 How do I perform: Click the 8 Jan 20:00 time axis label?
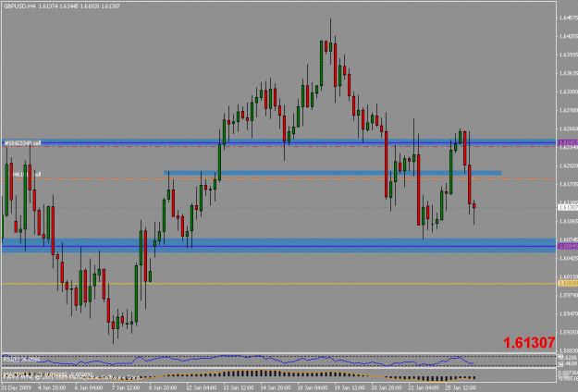click(164, 388)
